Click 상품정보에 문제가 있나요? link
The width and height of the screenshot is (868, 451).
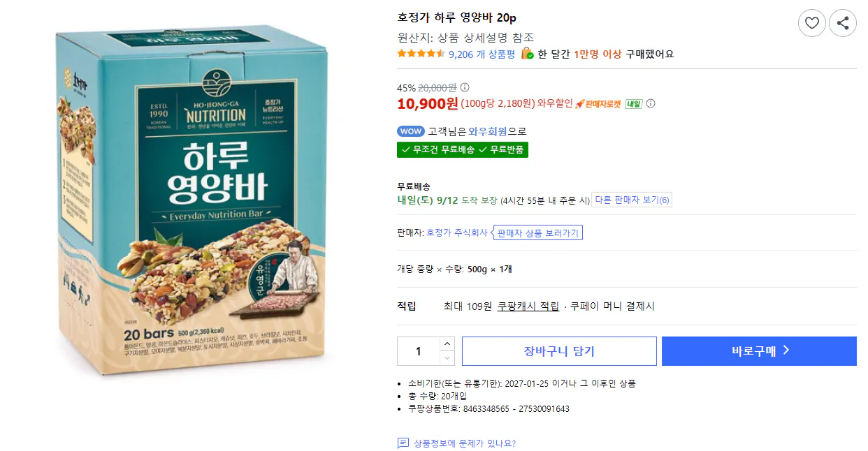465,443
